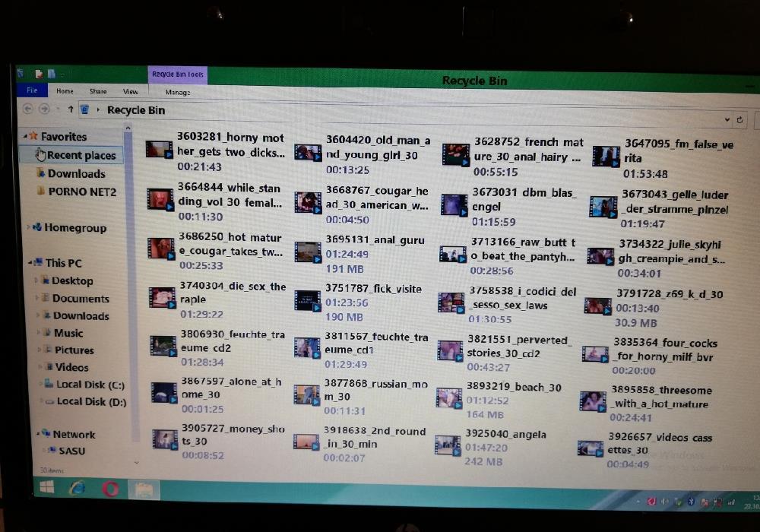Click the 30.9 MB size label

pos(636,323)
